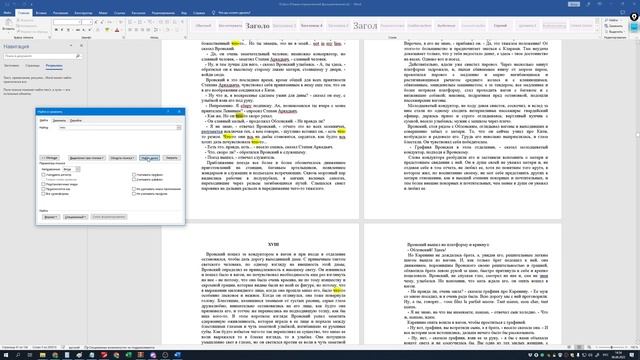Click the multilevel list icon
Viewport: 640px width, 360px height.
click(150, 22)
